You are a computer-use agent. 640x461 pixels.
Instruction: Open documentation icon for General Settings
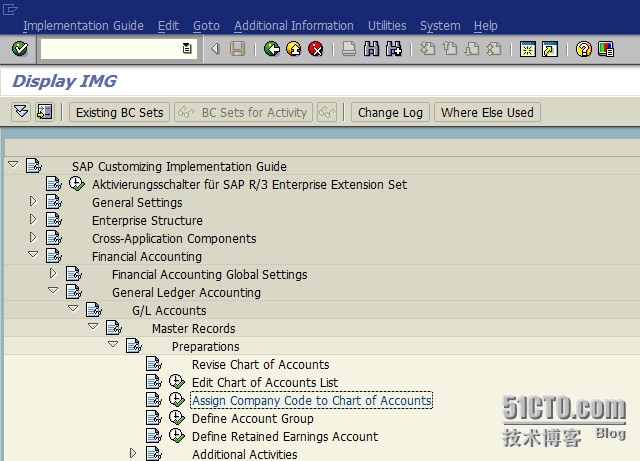[x=54, y=202]
